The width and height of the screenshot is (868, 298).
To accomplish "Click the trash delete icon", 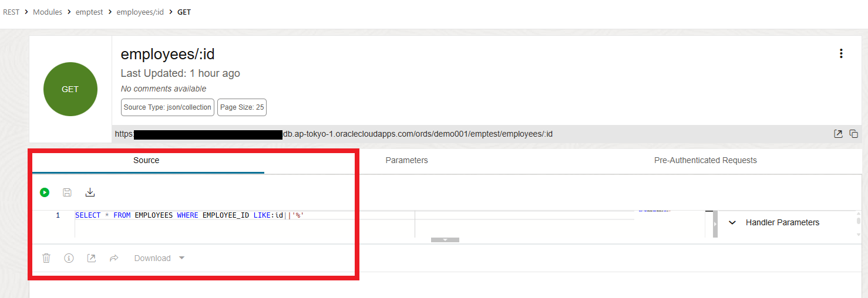I will [46, 258].
